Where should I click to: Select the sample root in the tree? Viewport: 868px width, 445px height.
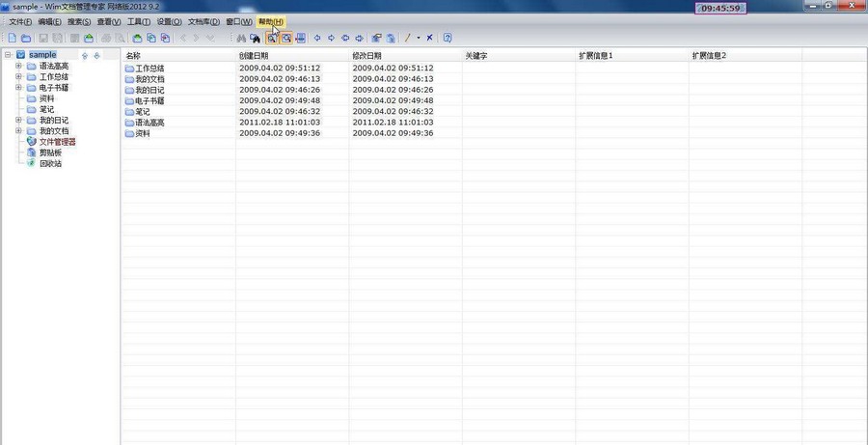click(42, 55)
